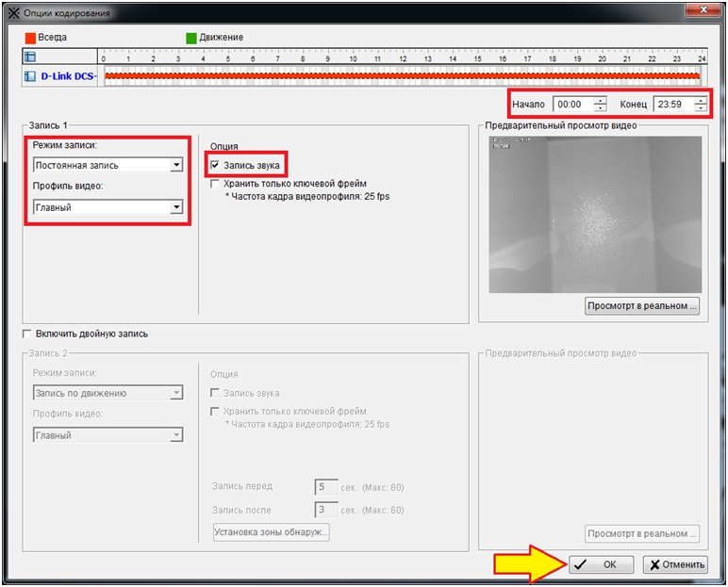Select the D-Link DCS camera icon
728x587 pixels.
29,75
